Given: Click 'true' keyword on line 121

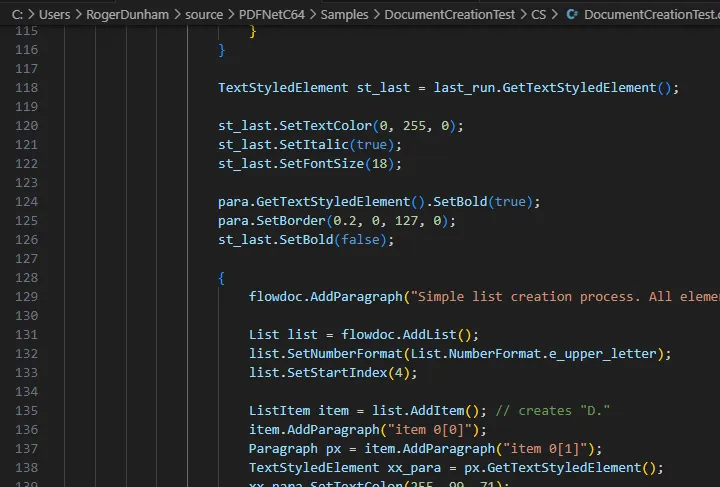Looking at the screenshot, I should pyautogui.click(x=371, y=145).
